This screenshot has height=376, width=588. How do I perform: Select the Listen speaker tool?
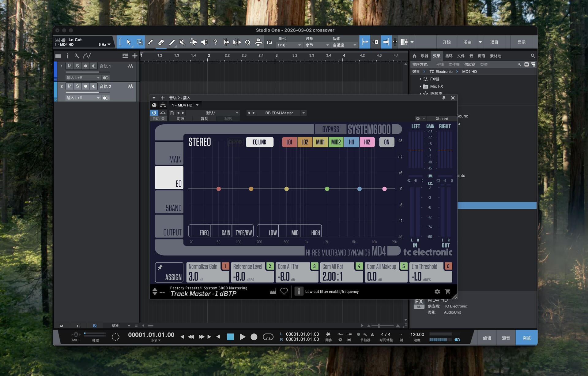pyautogui.click(x=204, y=42)
